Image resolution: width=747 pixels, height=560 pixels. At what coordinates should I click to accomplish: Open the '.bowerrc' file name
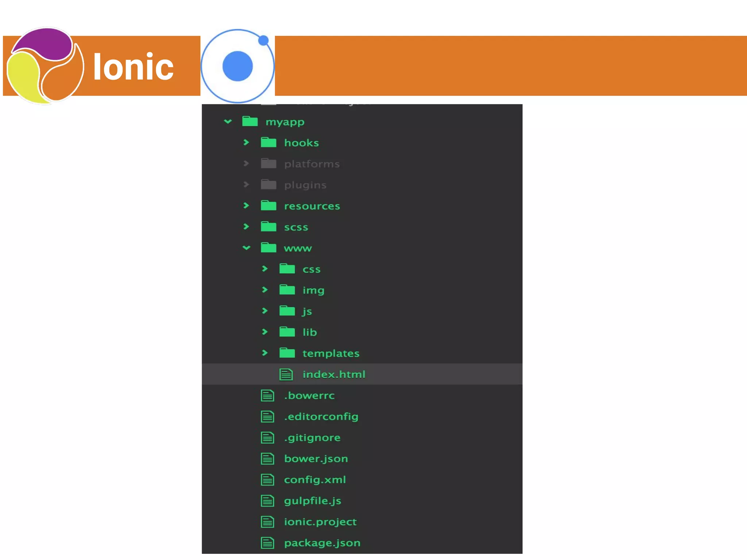tap(309, 396)
